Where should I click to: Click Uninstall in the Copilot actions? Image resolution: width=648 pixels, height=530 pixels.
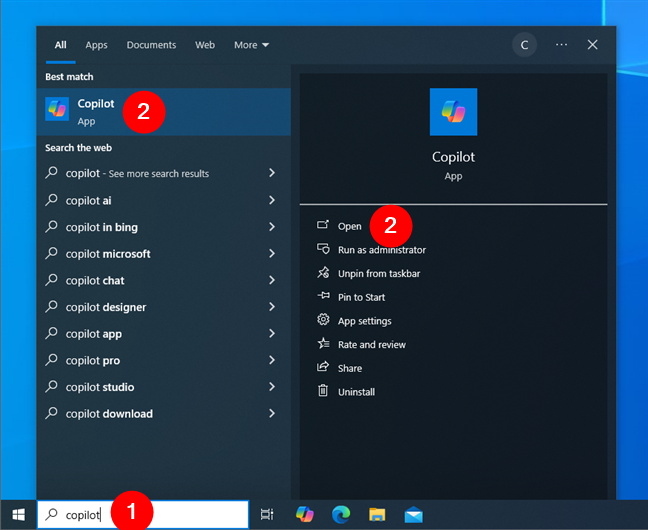[x=356, y=392]
